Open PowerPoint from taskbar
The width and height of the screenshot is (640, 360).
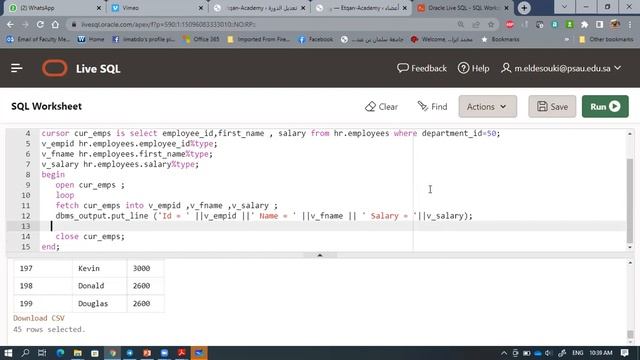[x=147, y=353]
